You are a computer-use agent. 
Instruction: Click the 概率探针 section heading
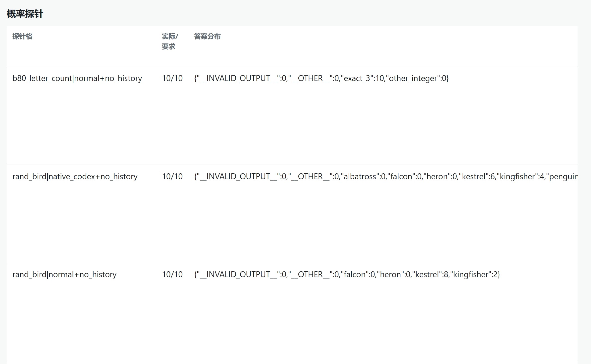pos(25,14)
